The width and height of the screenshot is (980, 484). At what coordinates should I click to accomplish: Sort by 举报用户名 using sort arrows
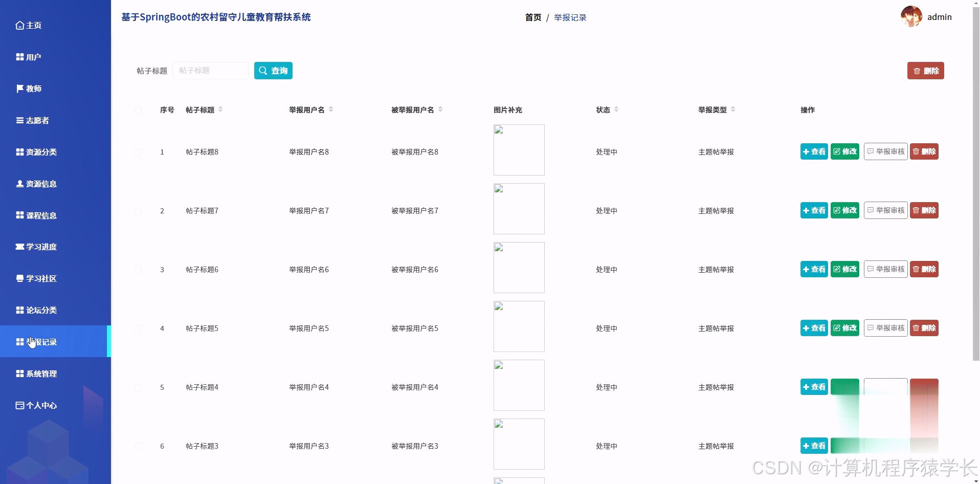[331, 109]
